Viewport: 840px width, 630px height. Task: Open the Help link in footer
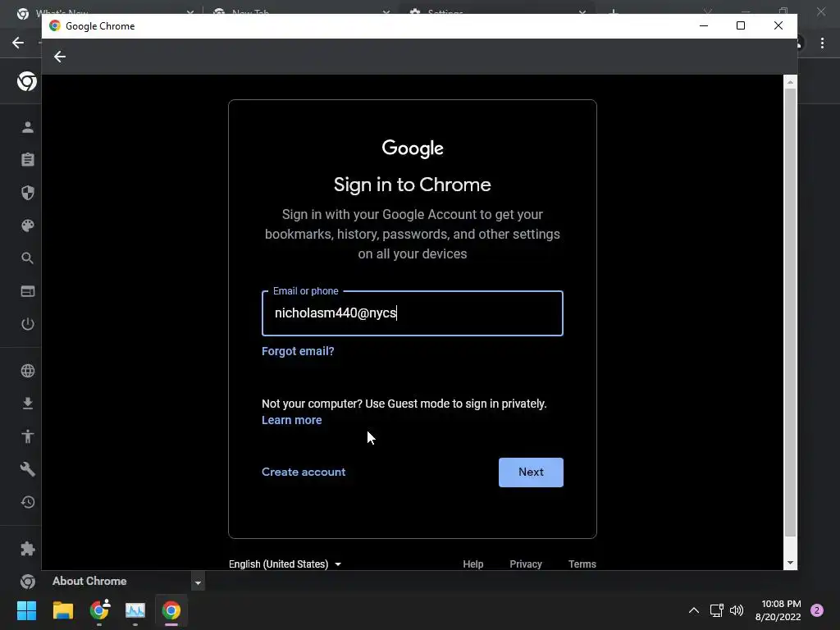[x=473, y=564]
